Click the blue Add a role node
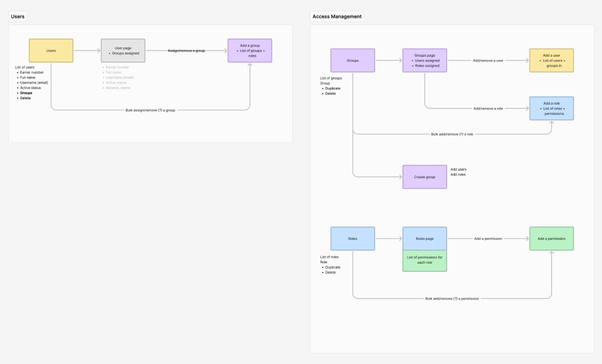The width and height of the screenshot is (602, 364). (x=551, y=108)
